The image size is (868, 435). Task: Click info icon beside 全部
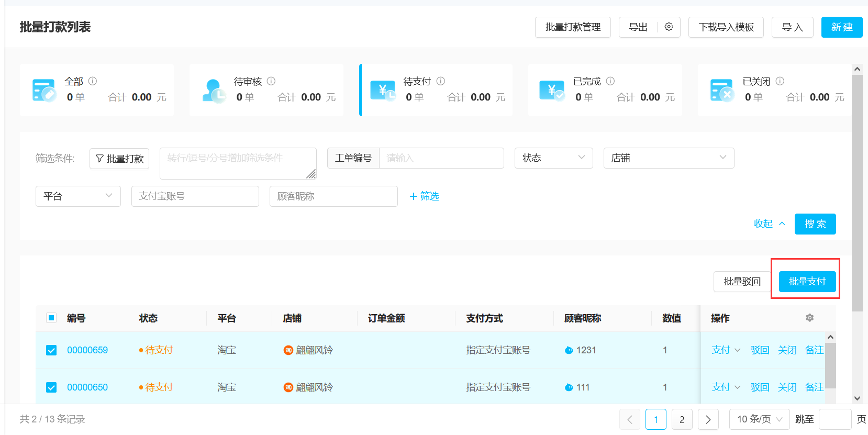click(93, 81)
